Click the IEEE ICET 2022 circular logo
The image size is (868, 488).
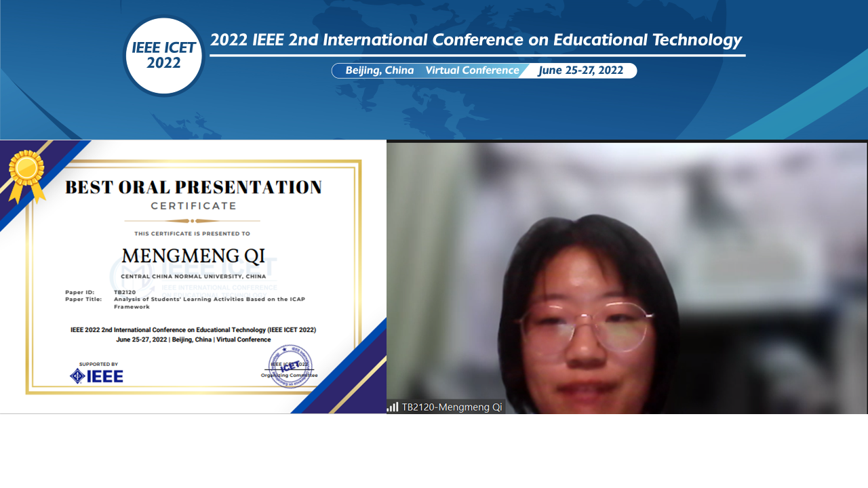pyautogui.click(x=163, y=56)
